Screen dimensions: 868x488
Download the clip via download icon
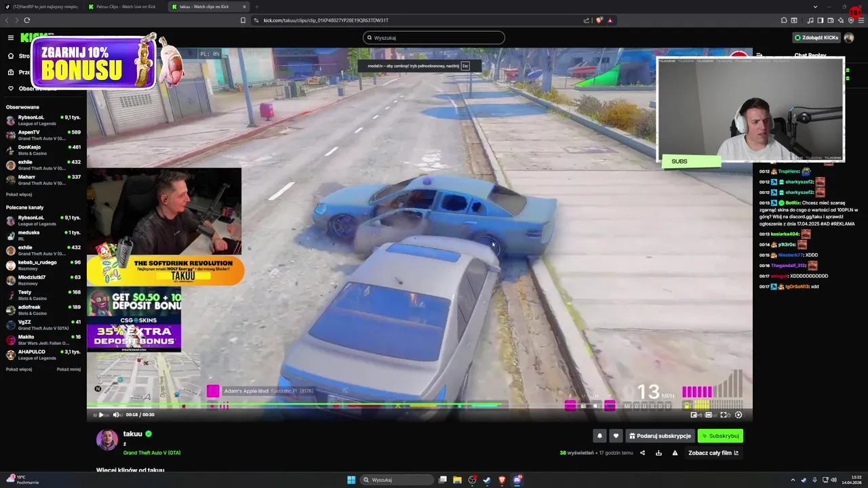(x=658, y=453)
